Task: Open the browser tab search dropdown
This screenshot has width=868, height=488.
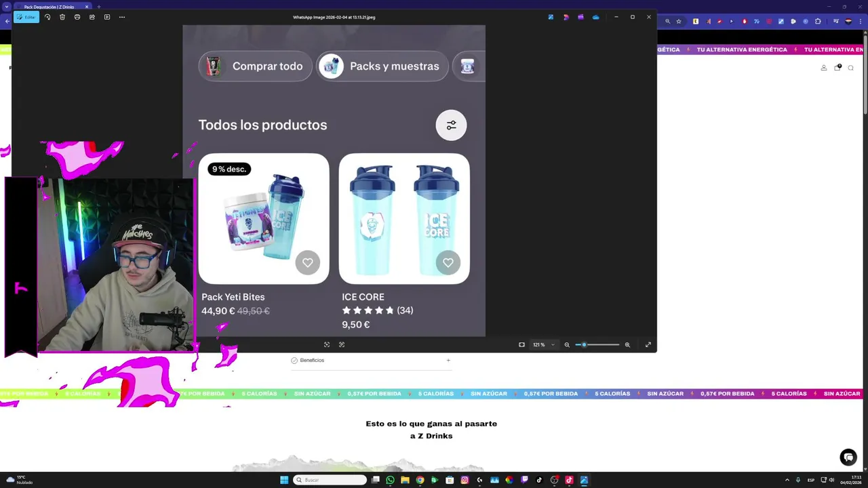Action: point(7,7)
